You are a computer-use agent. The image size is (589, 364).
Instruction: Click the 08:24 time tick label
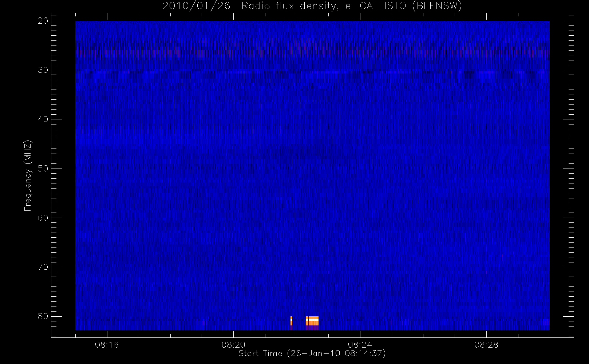point(360,345)
